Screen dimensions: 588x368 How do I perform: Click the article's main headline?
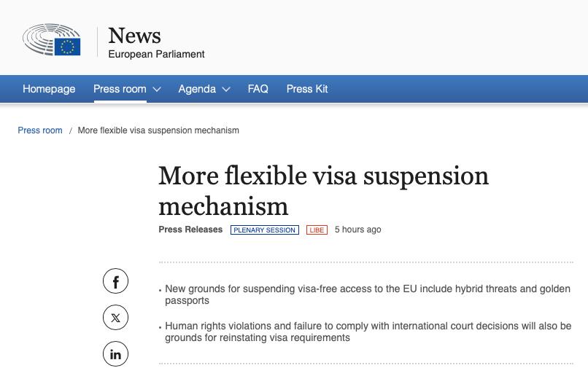[323, 190]
